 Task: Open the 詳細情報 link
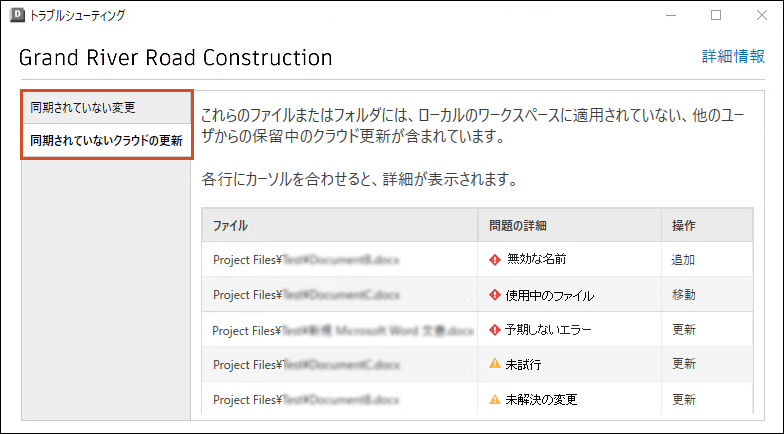tap(733, 57)
